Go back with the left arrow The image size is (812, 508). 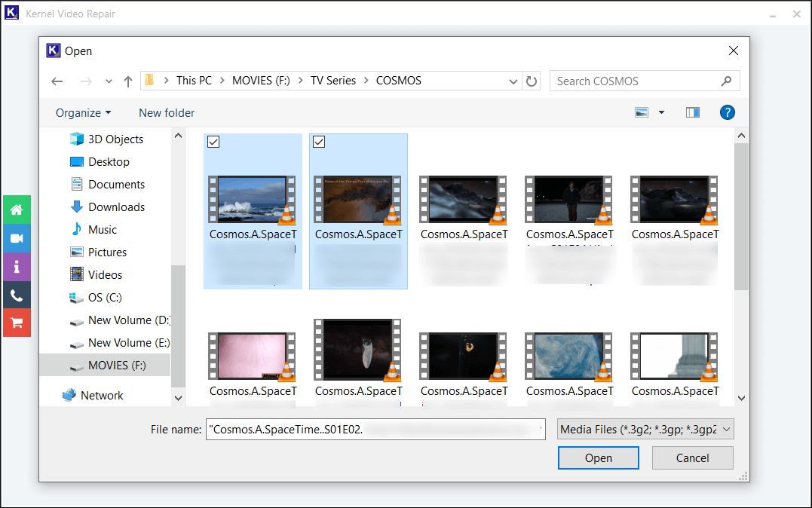[57, 81]
